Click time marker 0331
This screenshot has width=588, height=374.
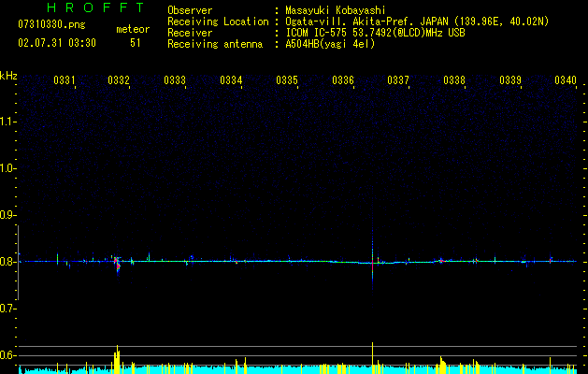pyautogui.click(x=65, y=80)
